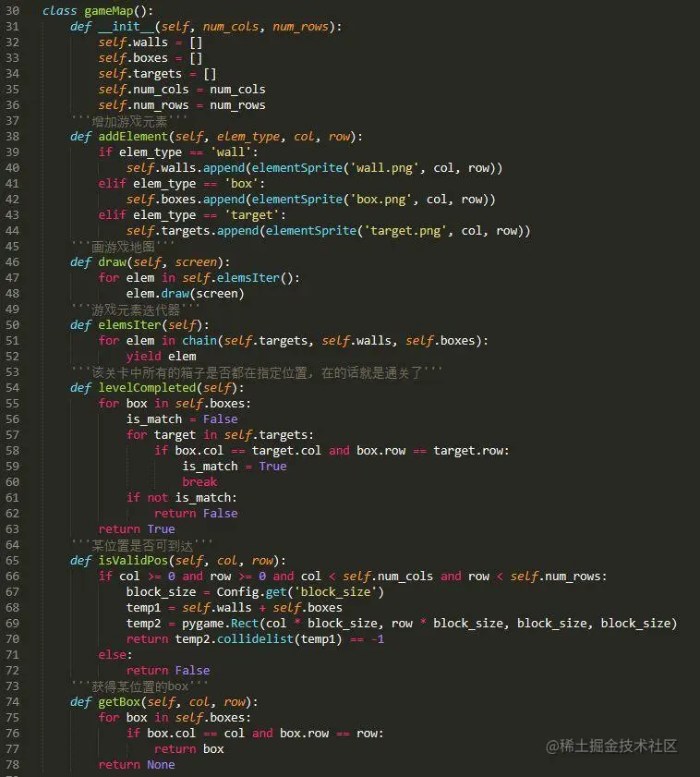The height and width of the screenshot is (777, 700).
Task: Click 'self.walls = []' on line 32
Action: pyautogui.click(x=151, y=42)
